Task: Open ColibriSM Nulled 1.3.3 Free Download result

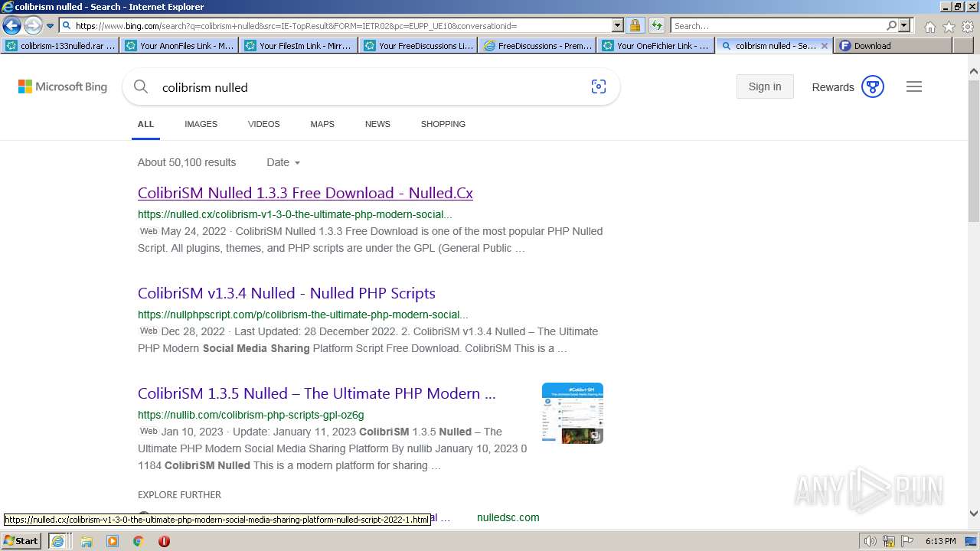Action: pyautogui.click(x=305, y=193)
